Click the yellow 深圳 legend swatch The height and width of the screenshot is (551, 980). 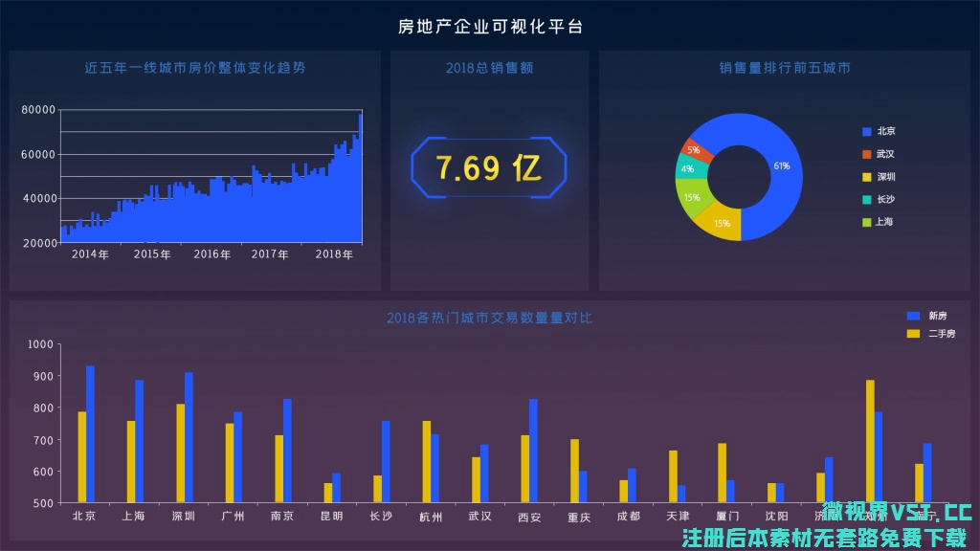point(867,177)
